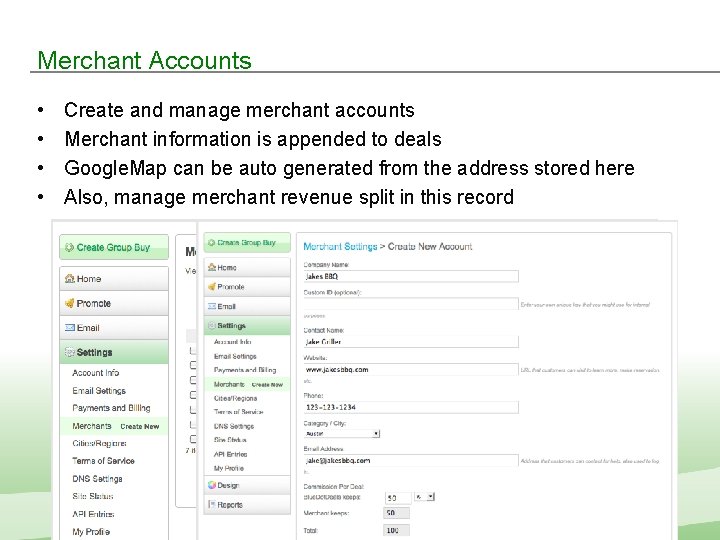Open Cities/Regions in front window settings menu
This screenshot has height=540, width=720.
[235, 398]
